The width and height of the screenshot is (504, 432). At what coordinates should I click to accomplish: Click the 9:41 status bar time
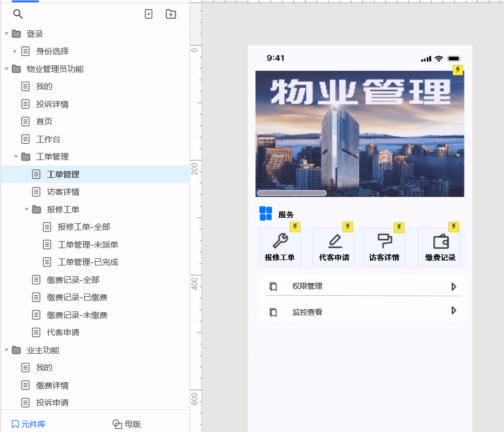(275, 58)
